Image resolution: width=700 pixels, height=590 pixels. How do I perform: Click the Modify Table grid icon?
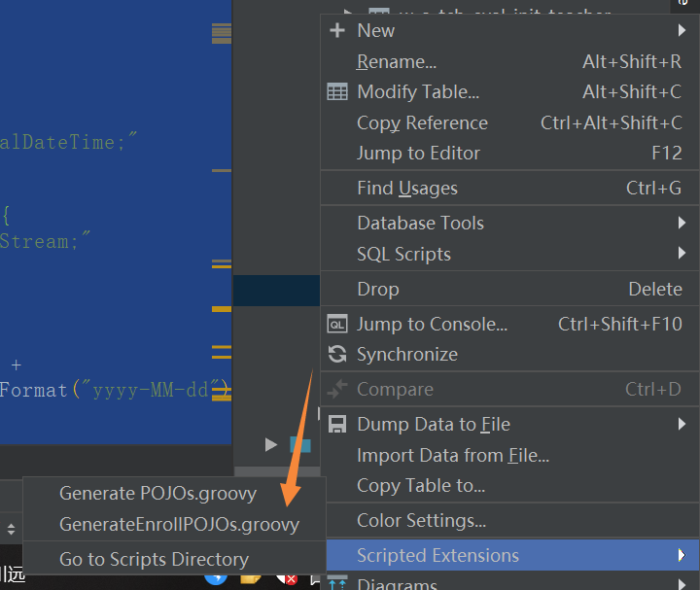(x=337, y=92)
